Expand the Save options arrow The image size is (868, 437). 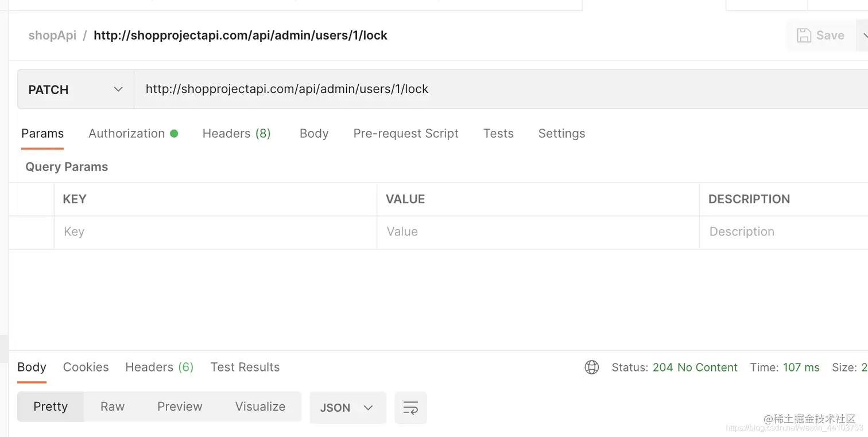click(863, 36)
